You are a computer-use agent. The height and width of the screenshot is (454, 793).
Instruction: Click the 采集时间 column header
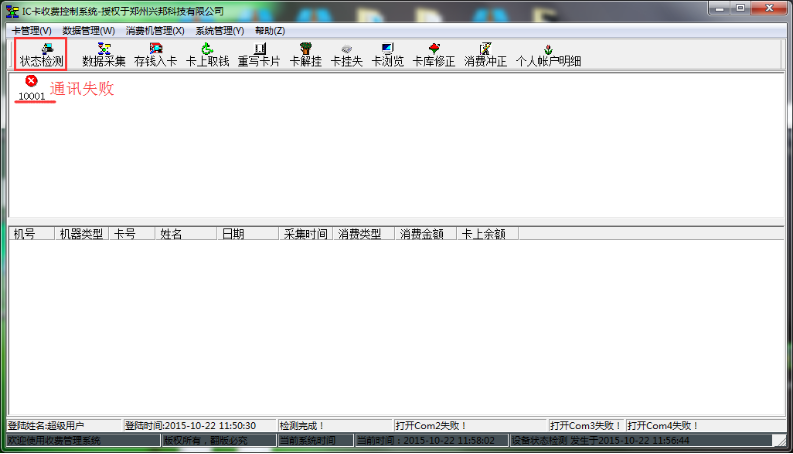tap(305, 234)
